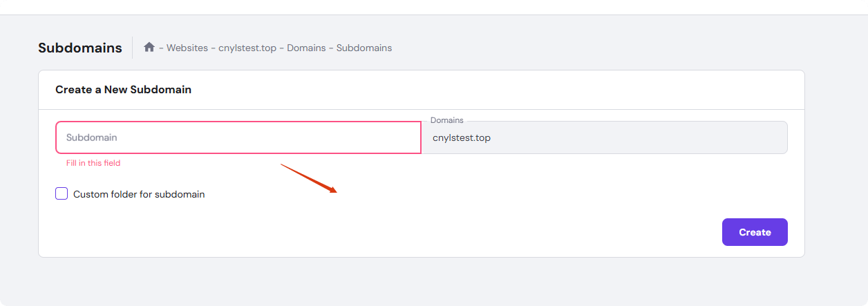This screenshot has height=306, width=868.
Task: Open the Domains breadcrumb link
Action: coord(306,48)
